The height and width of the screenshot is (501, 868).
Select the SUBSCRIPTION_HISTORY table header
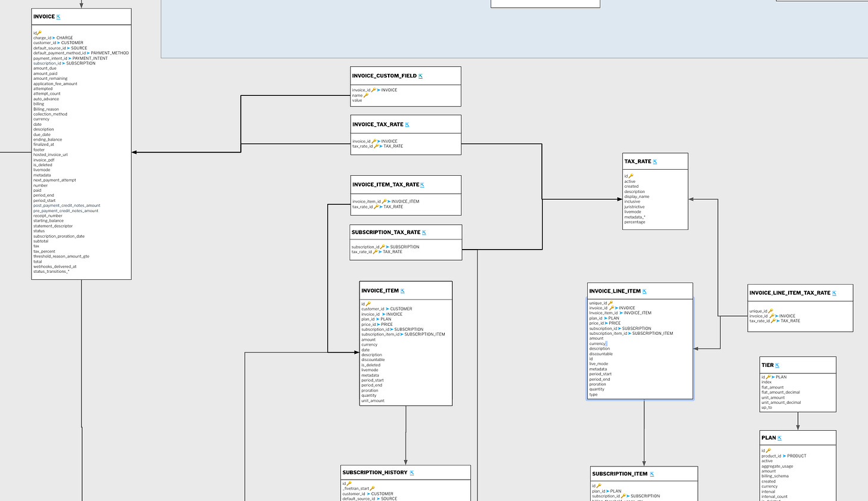[x=376, y=472]
